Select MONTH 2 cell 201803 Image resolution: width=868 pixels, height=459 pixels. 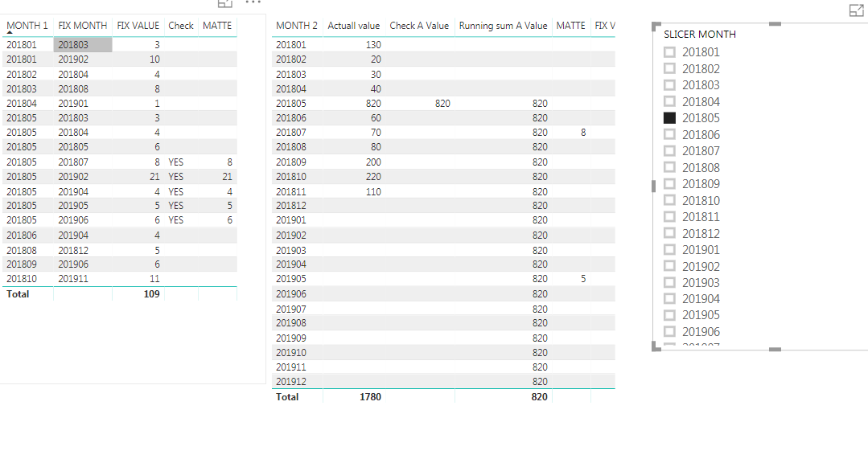click(x=291, y=74)
